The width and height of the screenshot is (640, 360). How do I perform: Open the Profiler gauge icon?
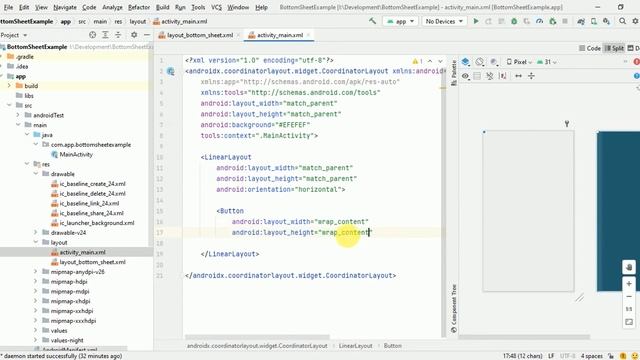point(540,21)
